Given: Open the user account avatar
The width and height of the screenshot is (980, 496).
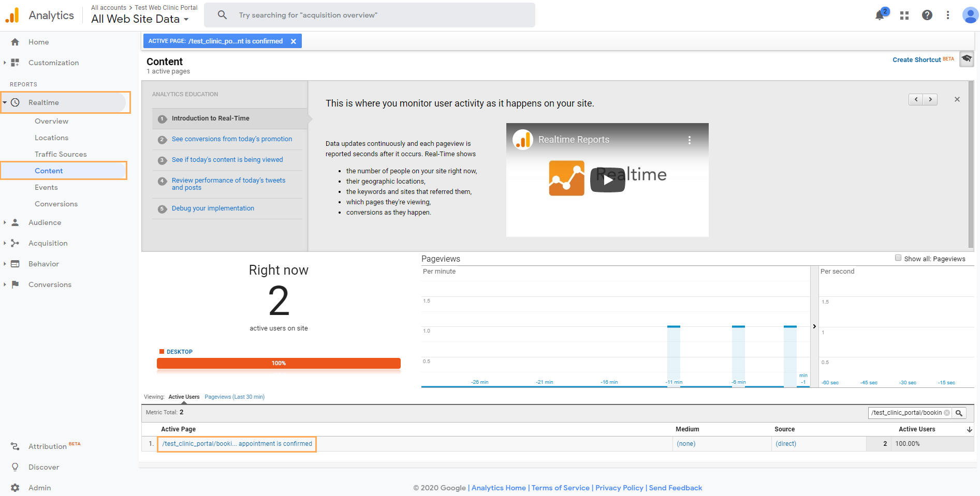Looking at the screenshot, I should [x=970, y=15].
